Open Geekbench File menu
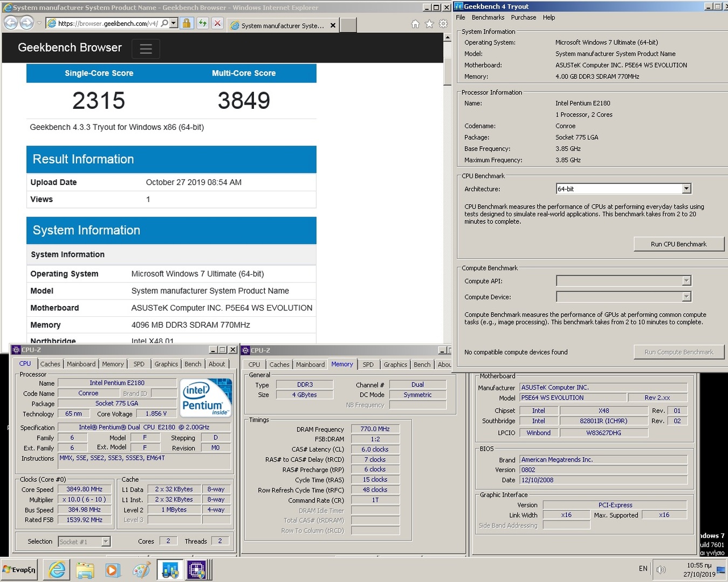 461,17
